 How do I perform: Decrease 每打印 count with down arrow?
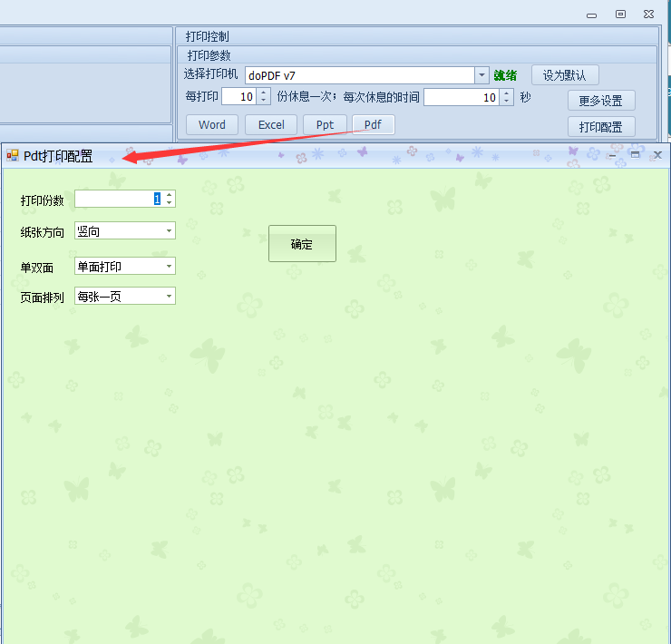click(264, 101)
